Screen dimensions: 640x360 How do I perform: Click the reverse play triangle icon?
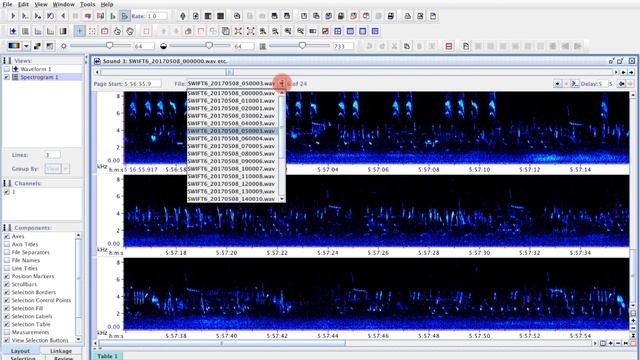coord(63,16)
